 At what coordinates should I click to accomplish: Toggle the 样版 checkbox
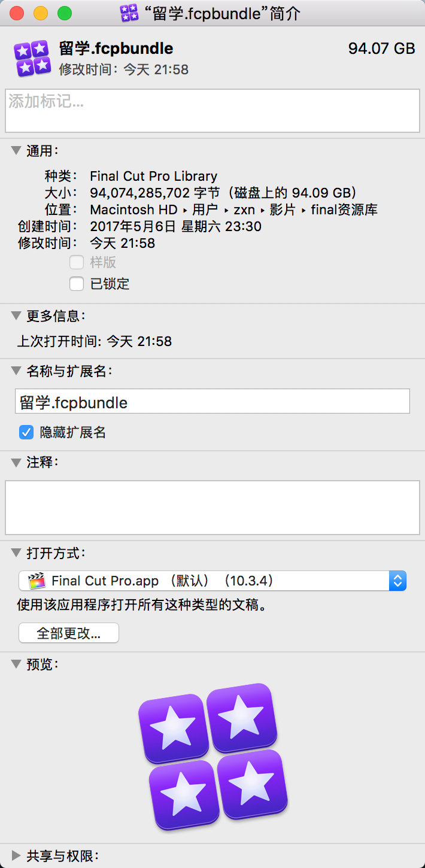(77, 262)
